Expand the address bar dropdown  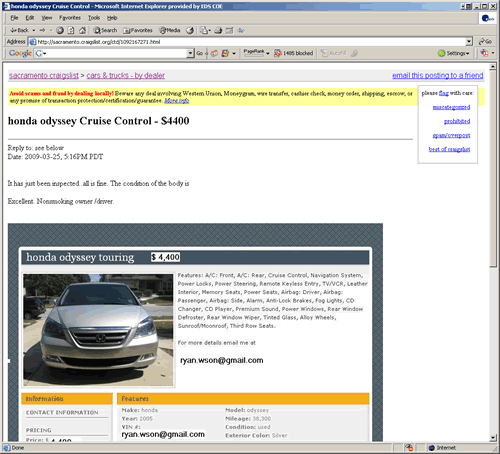[469, 42]
